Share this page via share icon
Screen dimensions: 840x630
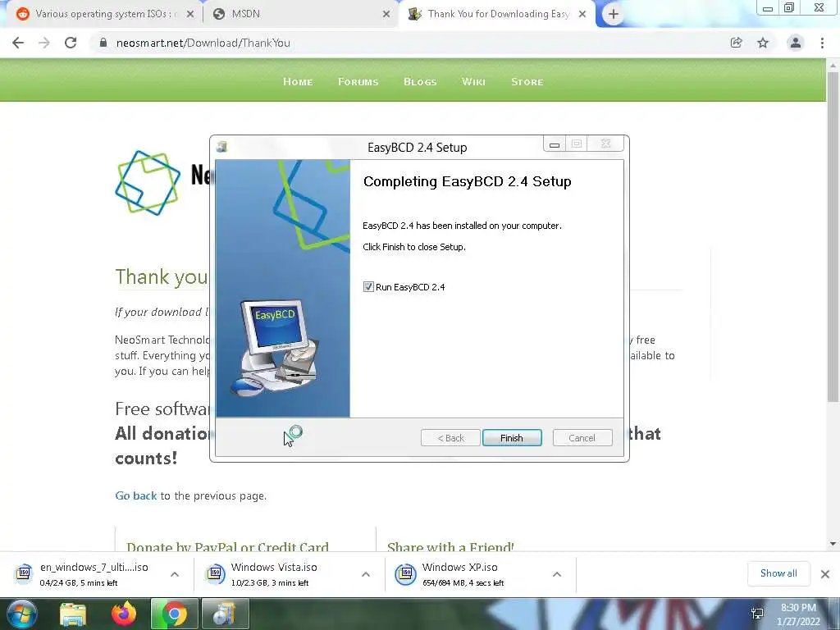point(737,43)
